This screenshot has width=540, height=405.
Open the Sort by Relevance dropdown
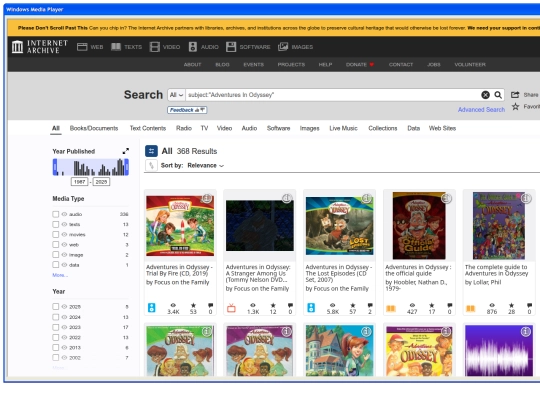(206, 166)
